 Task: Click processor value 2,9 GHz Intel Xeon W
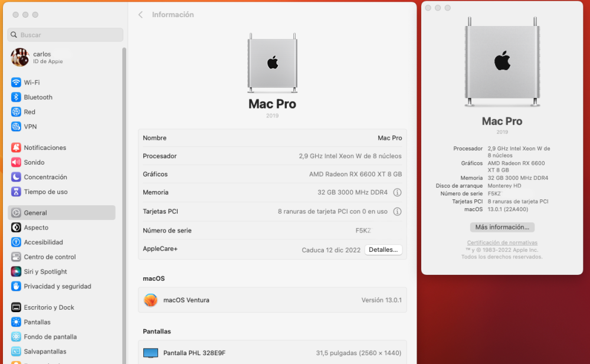point(350,156)
